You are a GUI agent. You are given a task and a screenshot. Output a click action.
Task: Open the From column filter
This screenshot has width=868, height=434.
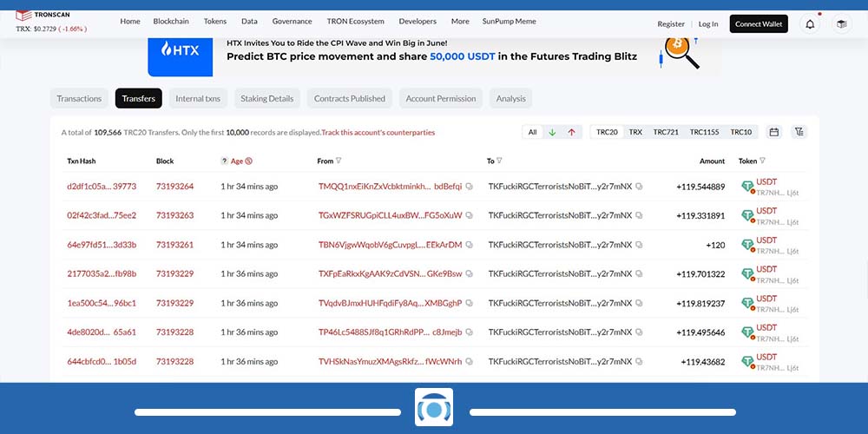339,161
